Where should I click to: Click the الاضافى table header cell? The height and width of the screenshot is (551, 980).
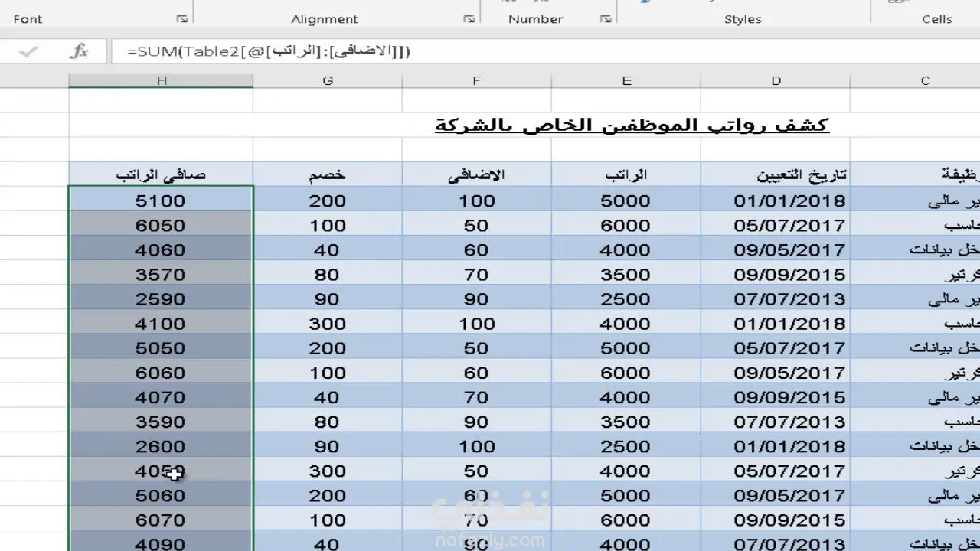(477, 174)
